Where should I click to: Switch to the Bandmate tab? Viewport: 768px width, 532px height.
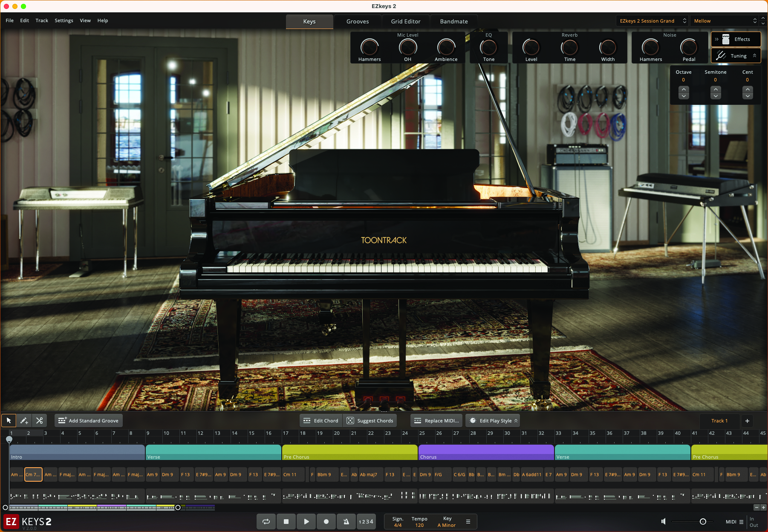(x=454, y=21)
